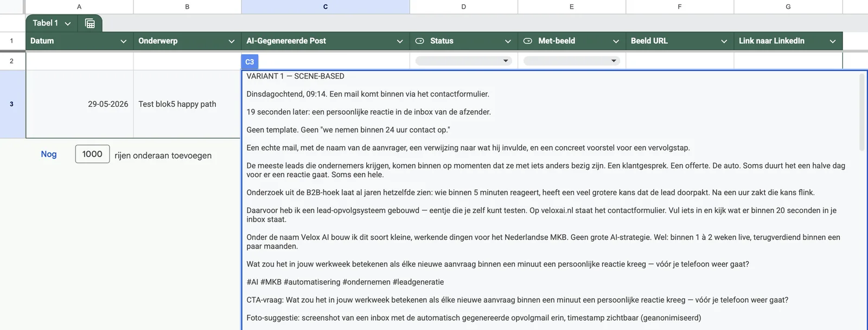The image size is (868, 330).
Task: Click the line starting Foto-suggestie
Action: click(474, 318)
